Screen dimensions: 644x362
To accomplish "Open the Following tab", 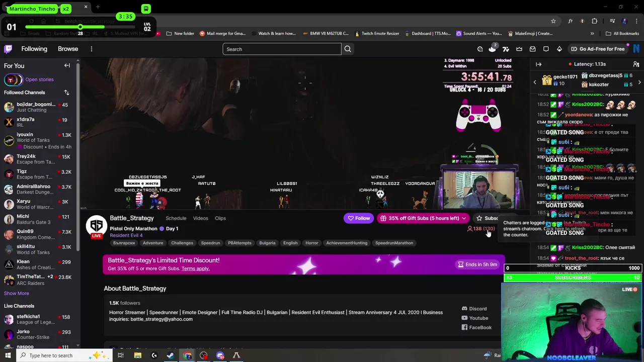I will pyautogui.click(x=34, y=49).
